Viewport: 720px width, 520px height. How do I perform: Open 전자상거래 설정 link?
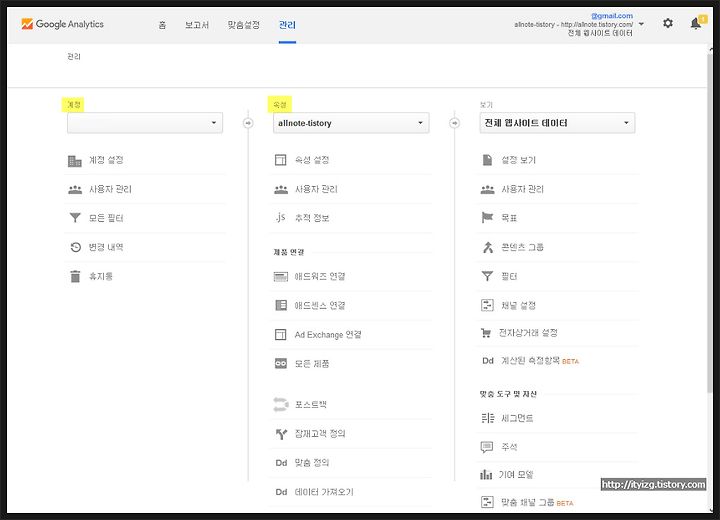tap(528, 333)
